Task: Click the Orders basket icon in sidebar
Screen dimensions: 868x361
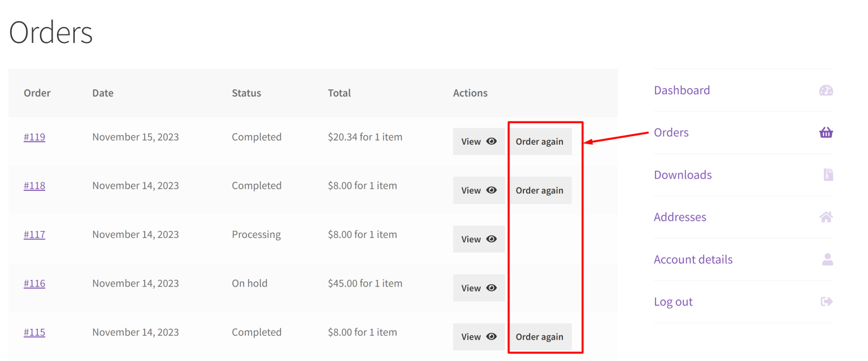Action: point(826,132)
